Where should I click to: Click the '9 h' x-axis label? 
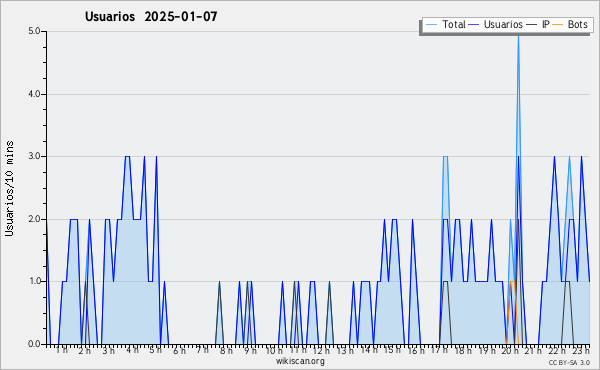(250, 350)
